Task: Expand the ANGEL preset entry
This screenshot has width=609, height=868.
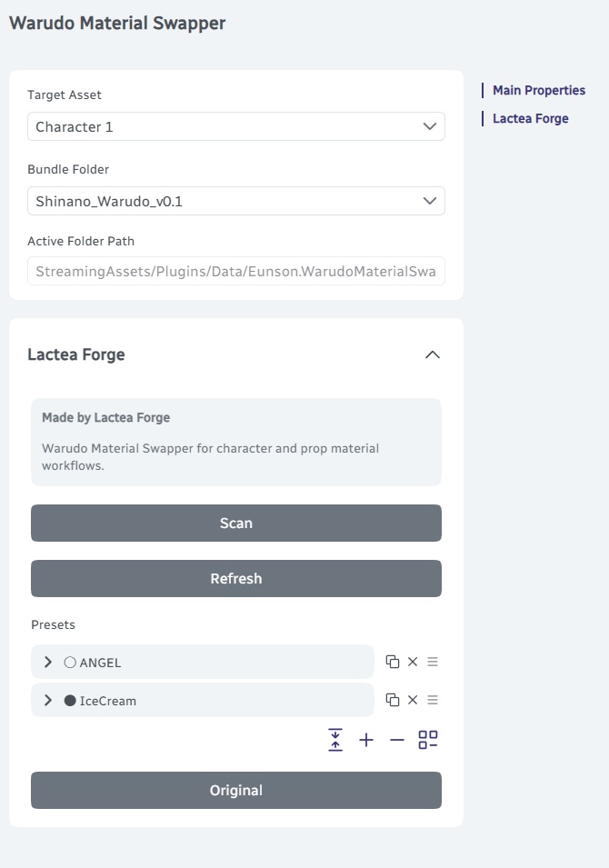Action: [48, 662]
